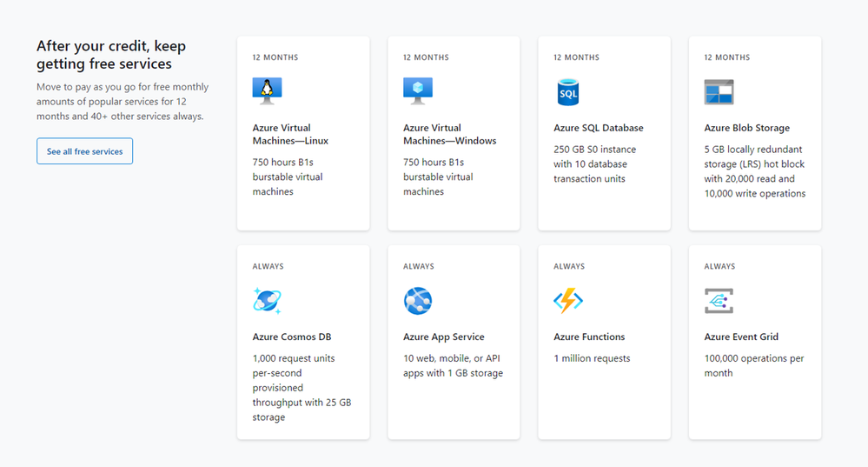868x467 pixels.
Task: Click 10 web, mobile, or API apps text
Action: [x=453, y=365]
